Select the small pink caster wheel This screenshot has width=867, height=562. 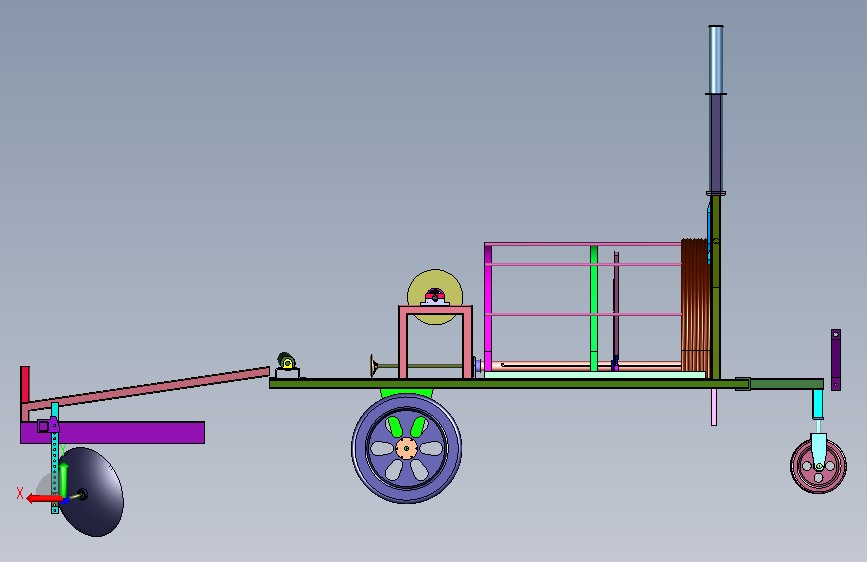click(818, 466)
